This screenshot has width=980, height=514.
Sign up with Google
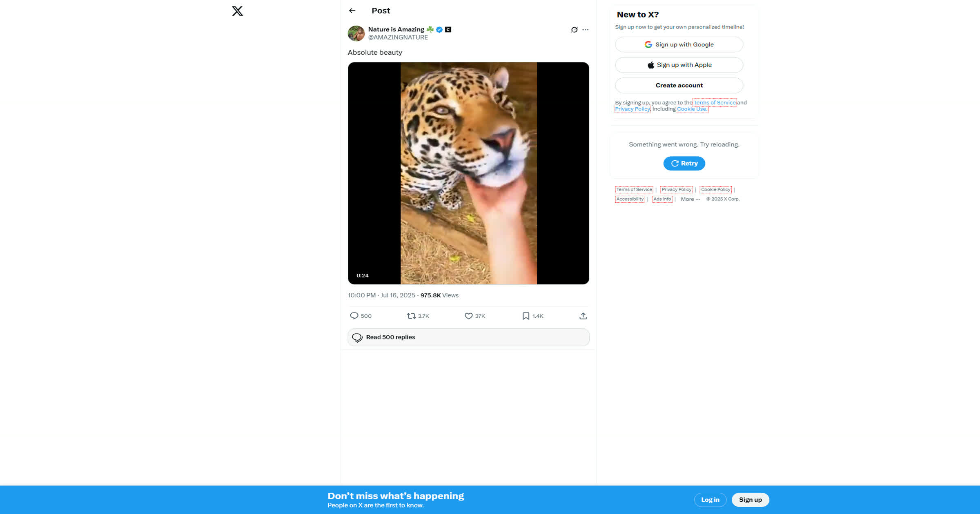pyautogui.click(x=679, y=44)
